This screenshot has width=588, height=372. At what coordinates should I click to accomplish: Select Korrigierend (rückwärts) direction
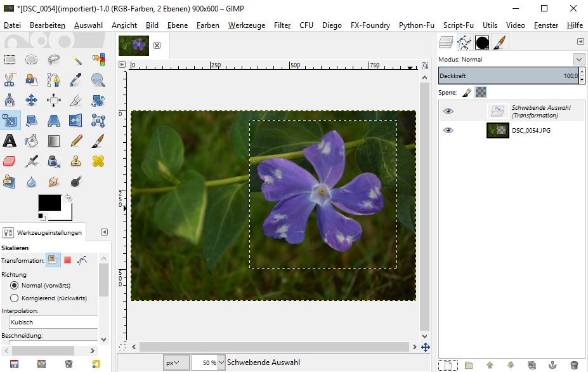(x=15, y=298)
